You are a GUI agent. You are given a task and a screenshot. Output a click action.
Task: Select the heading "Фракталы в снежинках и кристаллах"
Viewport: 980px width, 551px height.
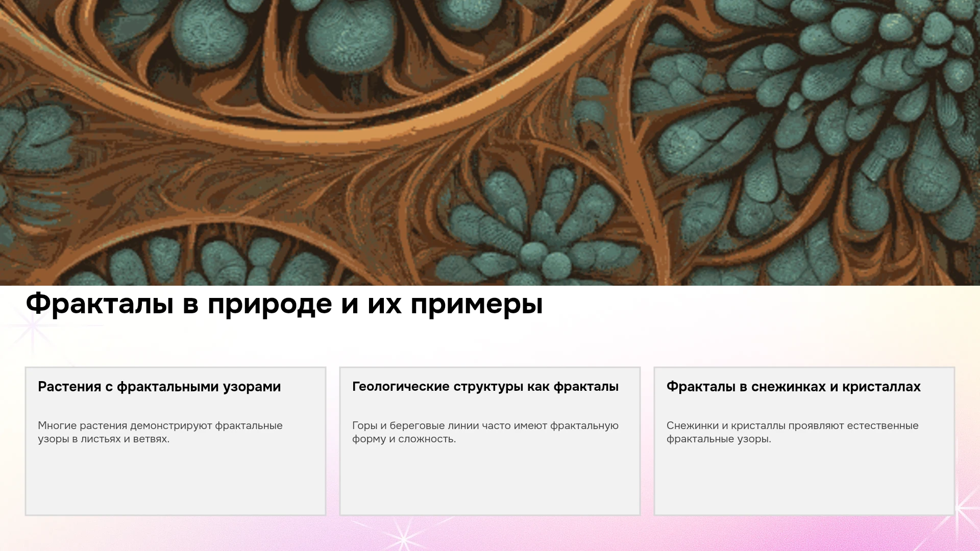tap(794, 387)
